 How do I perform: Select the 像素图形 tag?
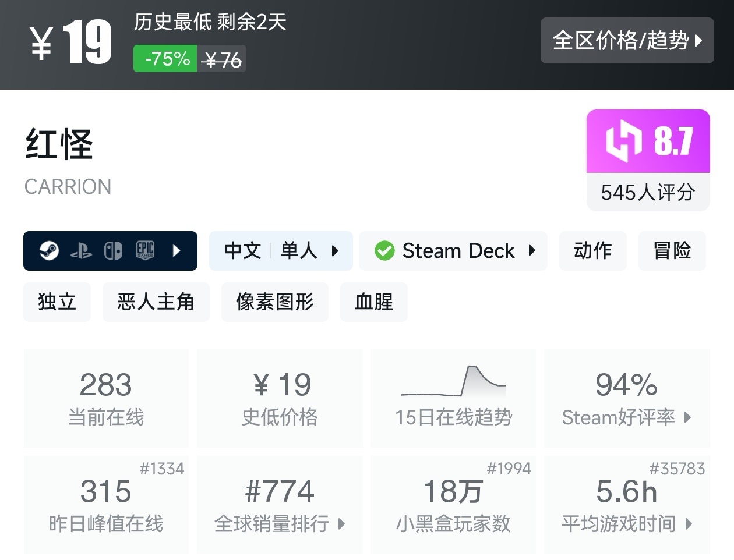[274, 302]
